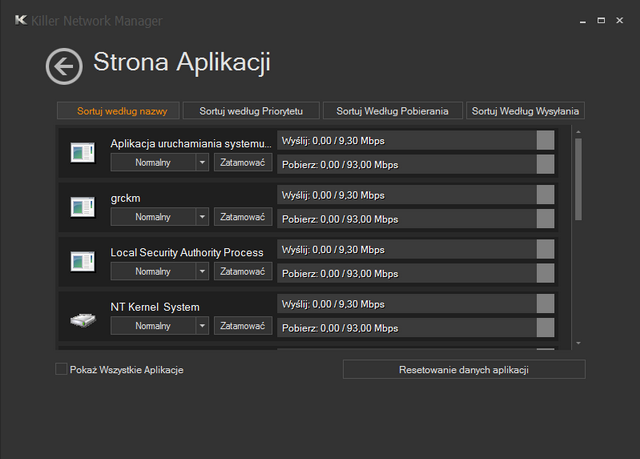Click the scroll up arrow of the list
Viewport: 640px width, 459px height.
pos(578,132)
